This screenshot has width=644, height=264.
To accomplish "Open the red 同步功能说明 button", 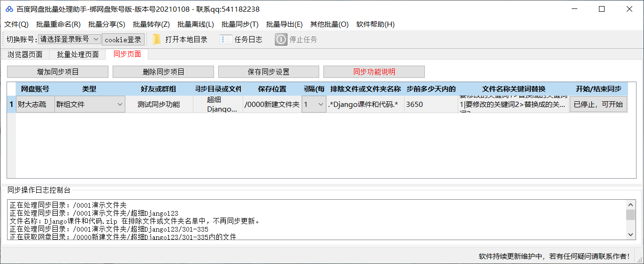I will [x=374, y=72].
